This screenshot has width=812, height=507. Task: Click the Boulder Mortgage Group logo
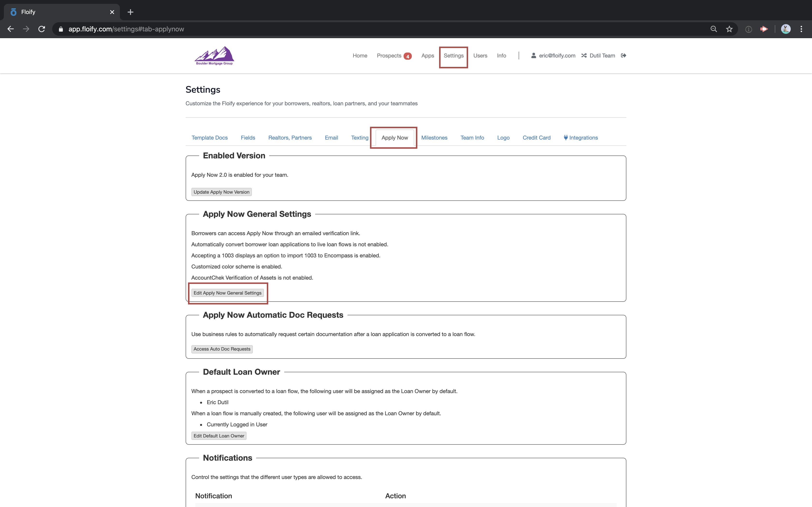pyautogui.click(x=214, y=56)
